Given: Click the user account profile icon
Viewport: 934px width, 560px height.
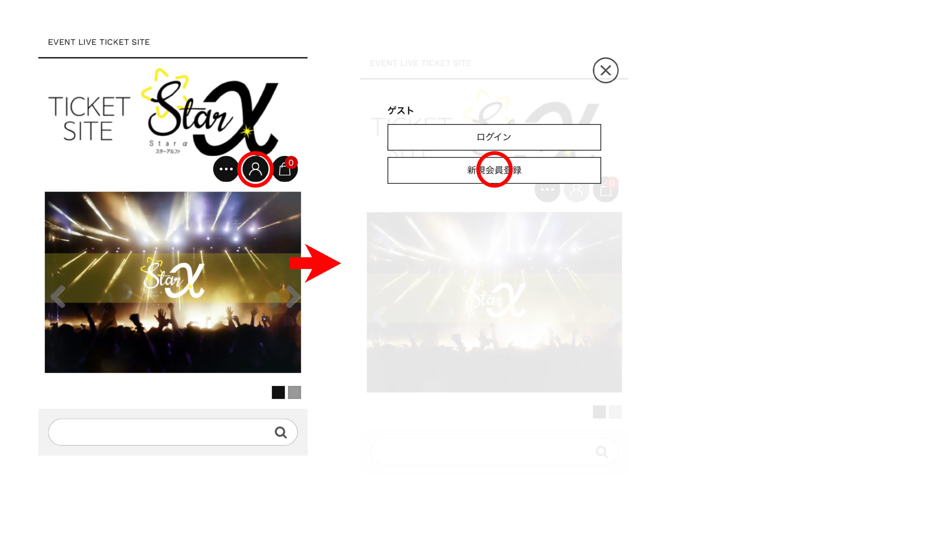Looking at the screenshot, I should point(255,169).
